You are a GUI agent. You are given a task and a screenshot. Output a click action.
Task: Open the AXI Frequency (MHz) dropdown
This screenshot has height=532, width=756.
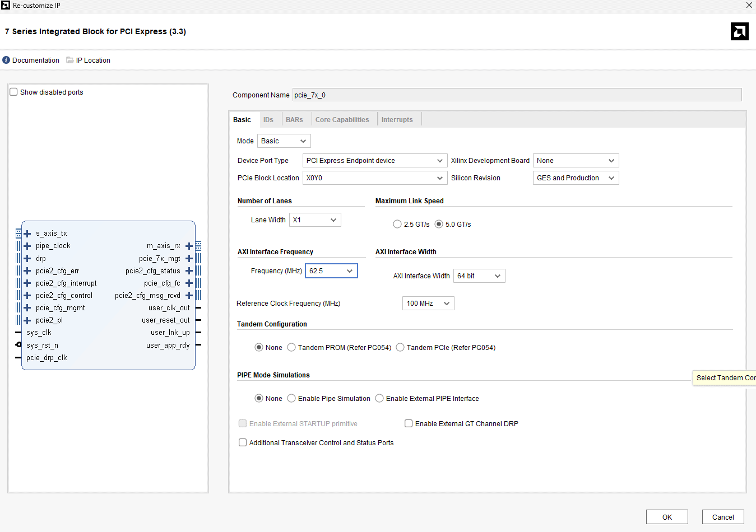(331, 271)
